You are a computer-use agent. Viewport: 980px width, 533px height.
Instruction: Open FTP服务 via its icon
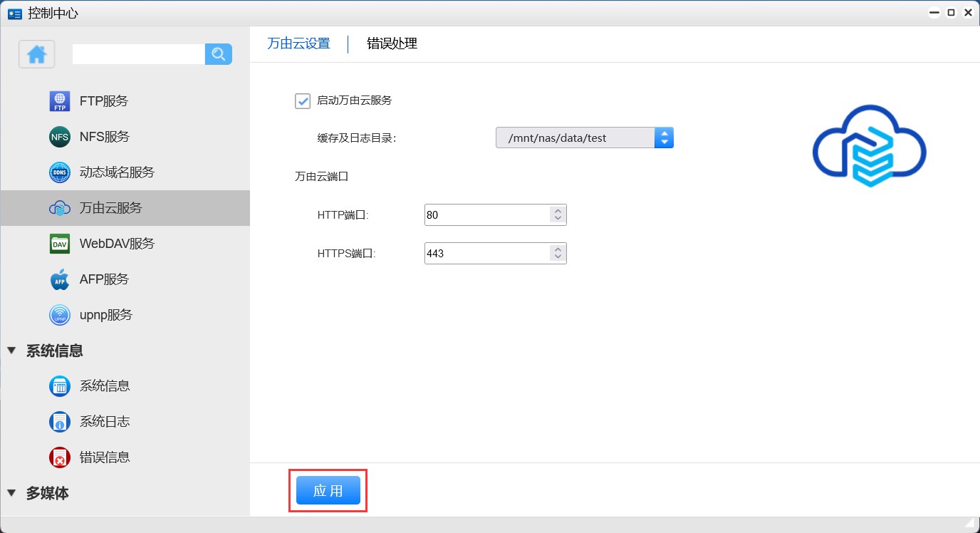[x=60, y=101]
